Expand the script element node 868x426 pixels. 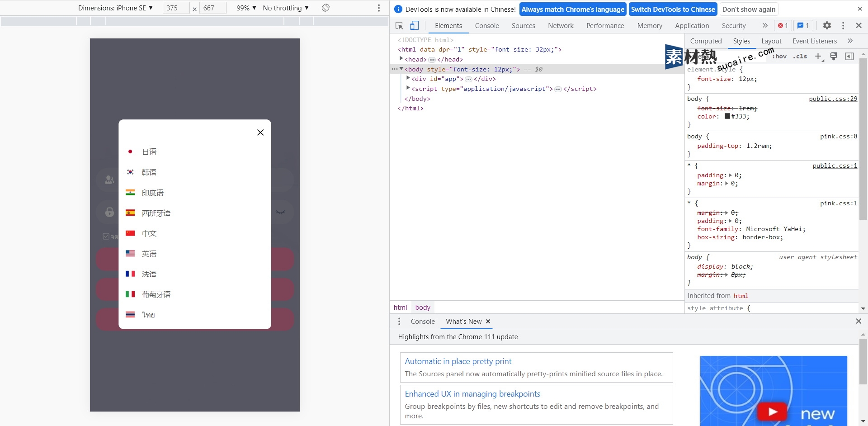[x=408, y=88]
